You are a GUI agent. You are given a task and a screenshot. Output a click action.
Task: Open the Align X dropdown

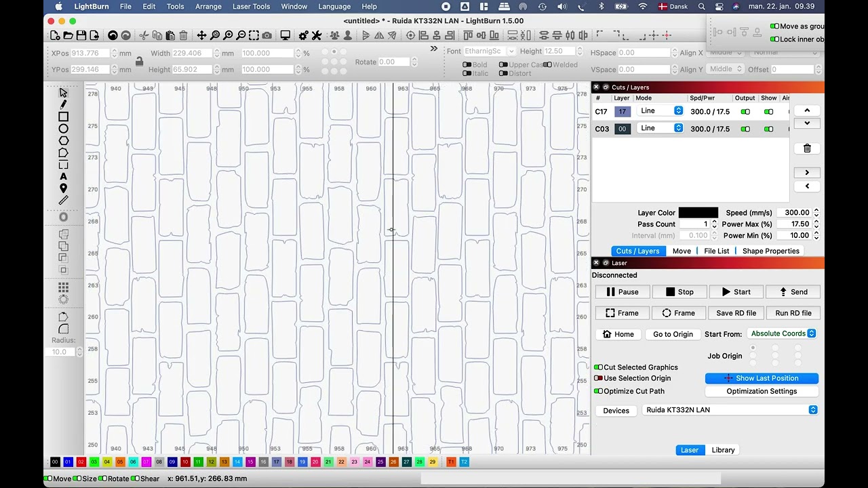click(724, 52)
